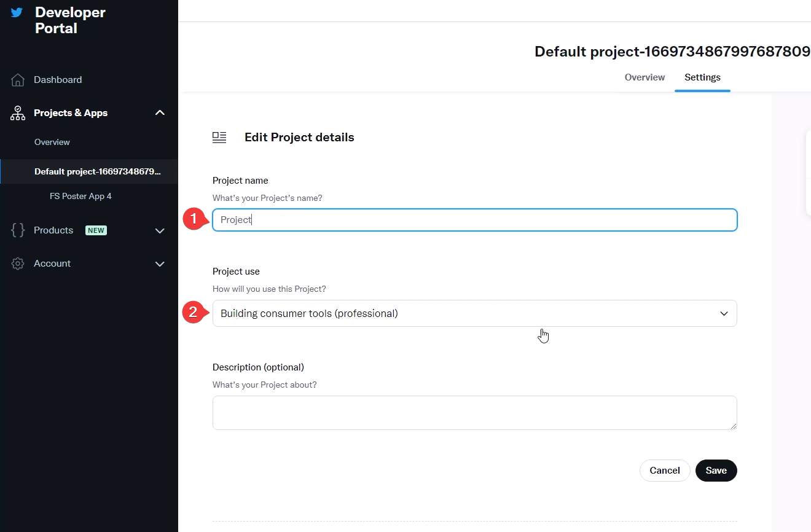The image size is (811, 532).
Task: Focus the Project name input field
Action: point(475,220)
